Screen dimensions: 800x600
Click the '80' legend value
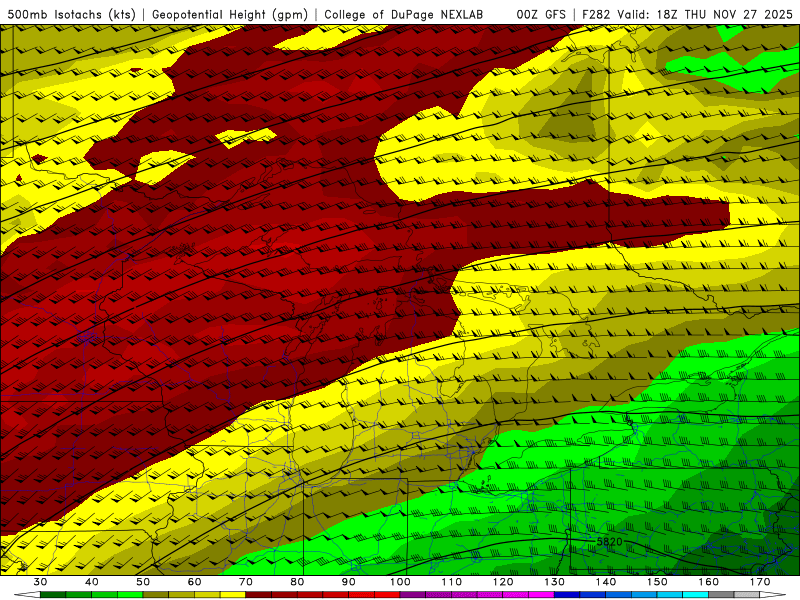point(297,582)
